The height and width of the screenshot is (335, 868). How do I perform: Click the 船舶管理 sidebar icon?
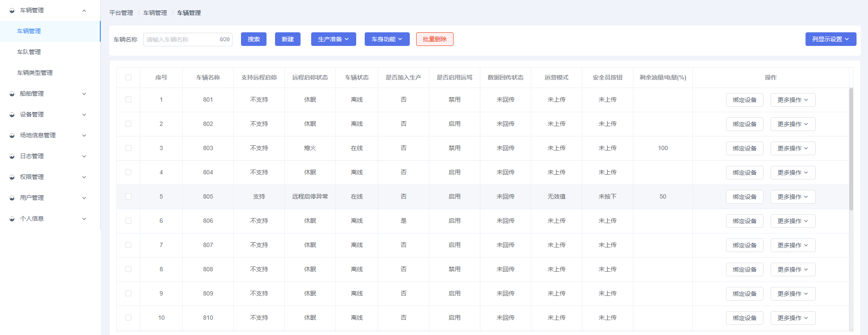point(12,94)
